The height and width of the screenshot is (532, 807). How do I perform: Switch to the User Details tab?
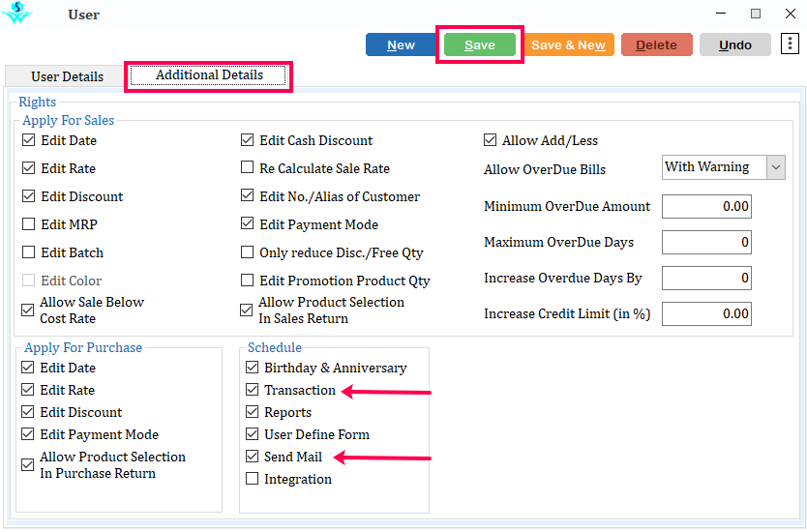pos(67,76)
